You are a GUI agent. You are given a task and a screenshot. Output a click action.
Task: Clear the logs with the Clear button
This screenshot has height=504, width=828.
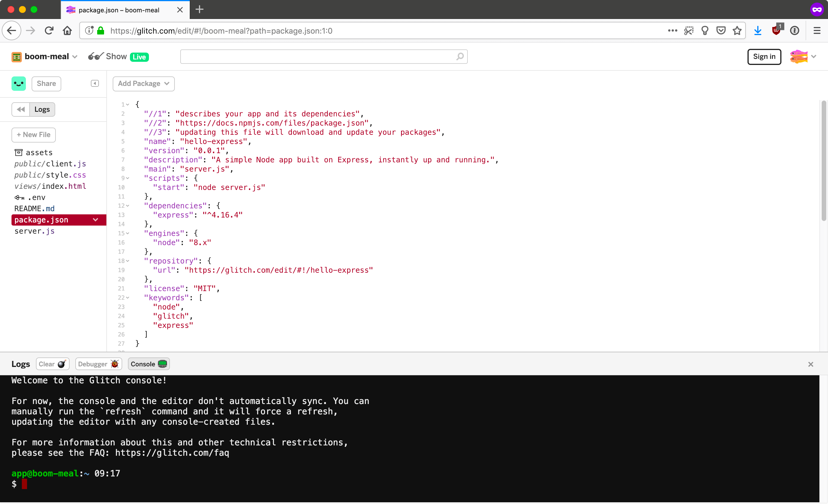point(52,364)
